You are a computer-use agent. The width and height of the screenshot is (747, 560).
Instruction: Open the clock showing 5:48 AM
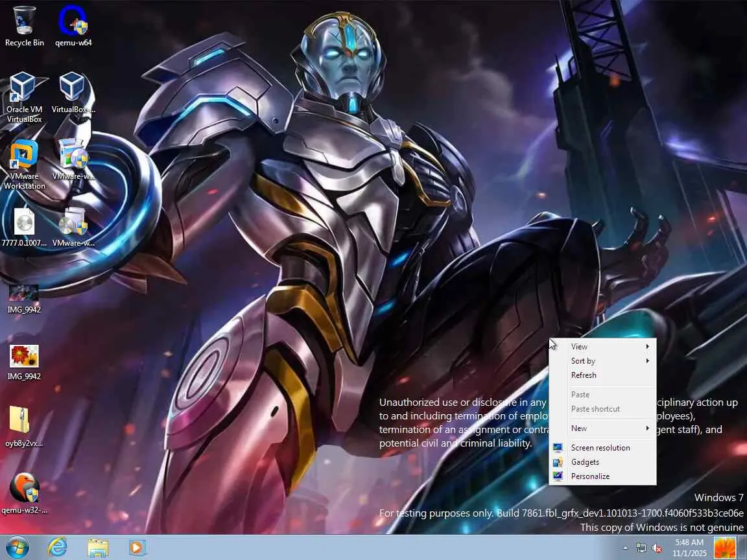click(689, 548)
